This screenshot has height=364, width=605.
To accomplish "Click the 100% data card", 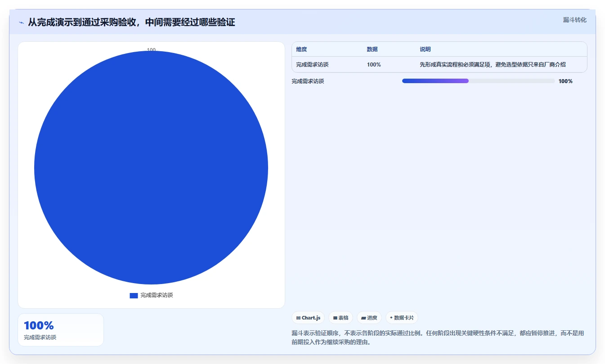I will (61, 330).
